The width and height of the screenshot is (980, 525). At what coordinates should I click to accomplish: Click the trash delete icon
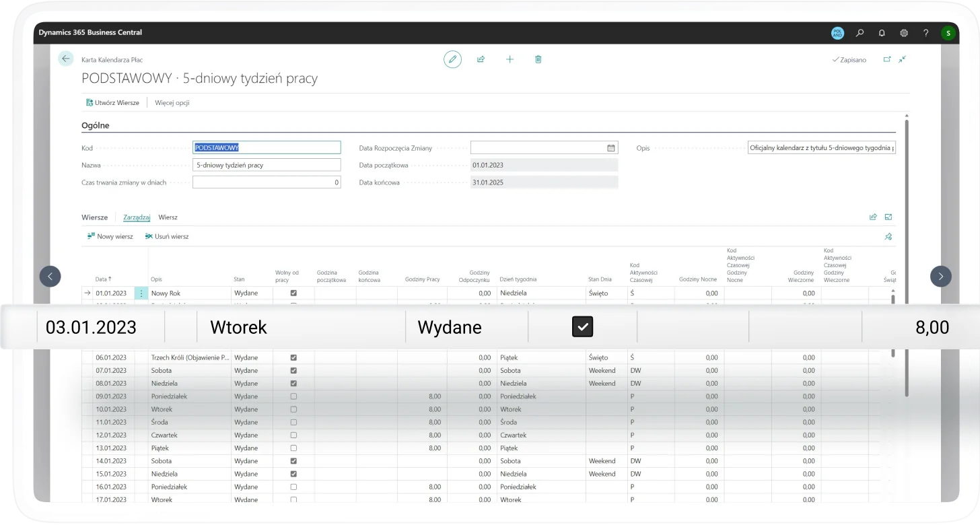pyautogui.click(x=538, y=59)
